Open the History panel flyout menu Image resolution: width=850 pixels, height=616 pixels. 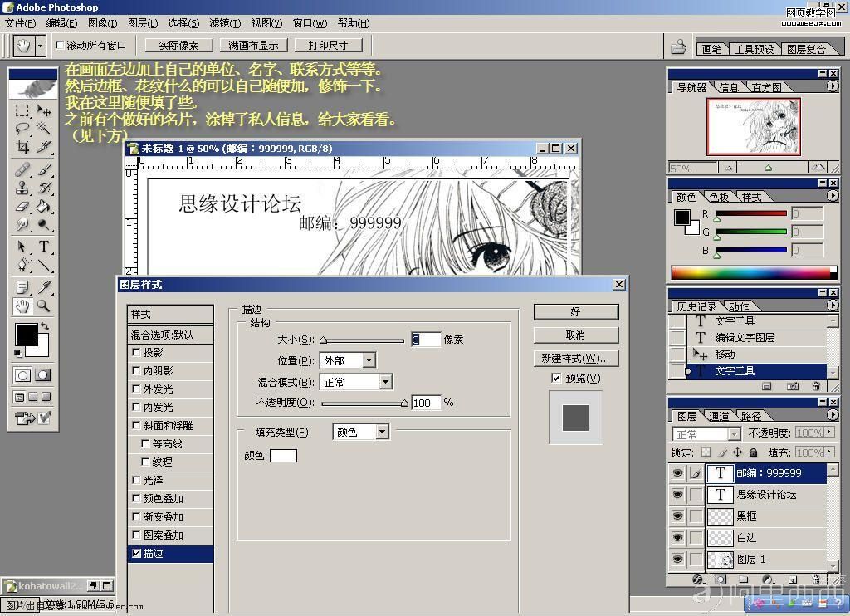pyautogui.click(x=832, y=306)
